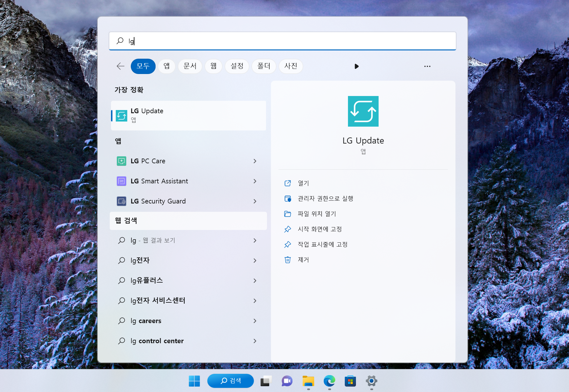Expand LG PC Care chevron
569x392 pixels.
coord(255,161)
